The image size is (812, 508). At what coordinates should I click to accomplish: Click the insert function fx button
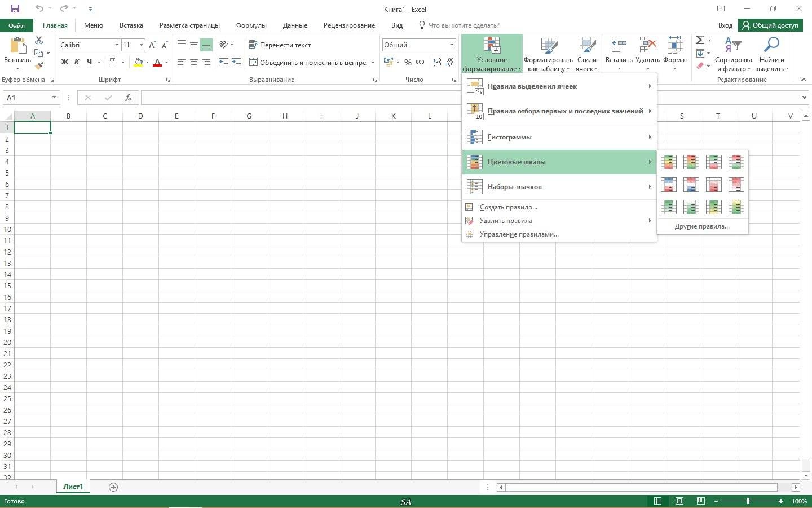(x=129, y=98)
